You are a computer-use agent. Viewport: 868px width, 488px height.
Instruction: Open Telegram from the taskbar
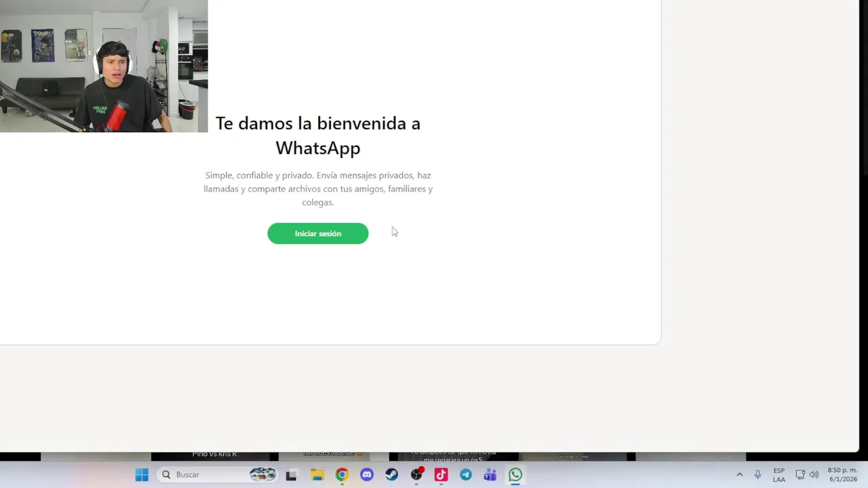[466, 475]
